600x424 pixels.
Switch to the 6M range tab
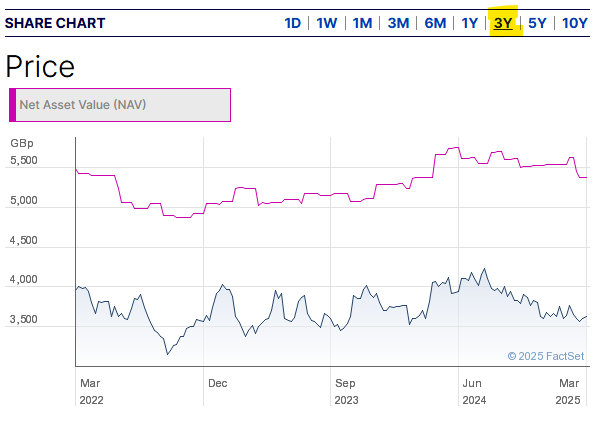point(435,23)
